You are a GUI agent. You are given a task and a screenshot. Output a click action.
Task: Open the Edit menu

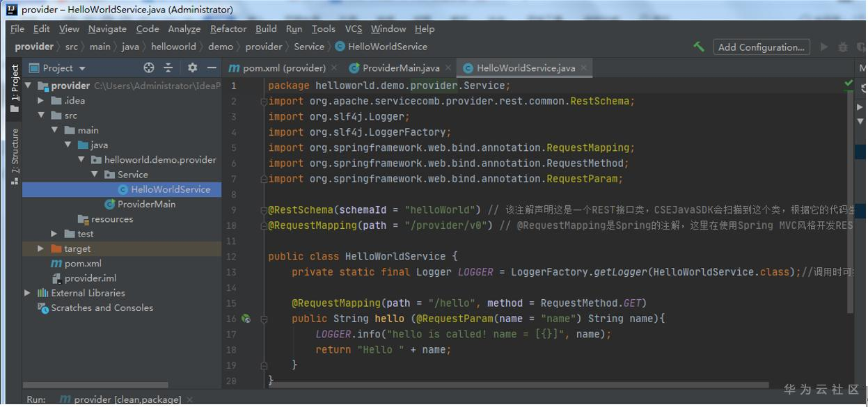click(x=42, y=29)
